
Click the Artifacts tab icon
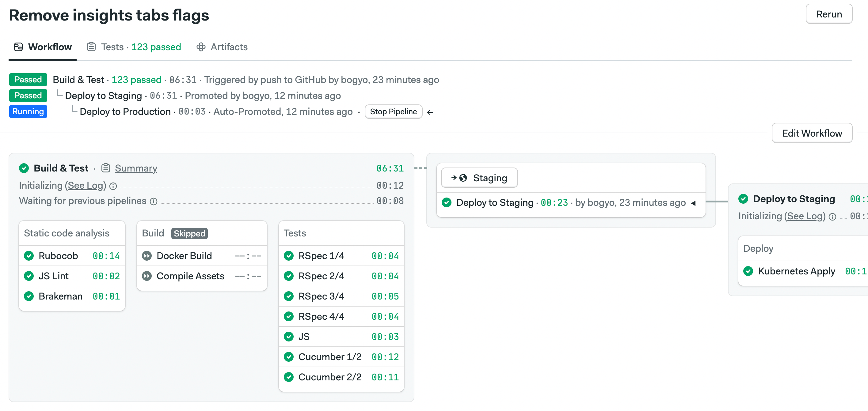click(x=201, y=47)
